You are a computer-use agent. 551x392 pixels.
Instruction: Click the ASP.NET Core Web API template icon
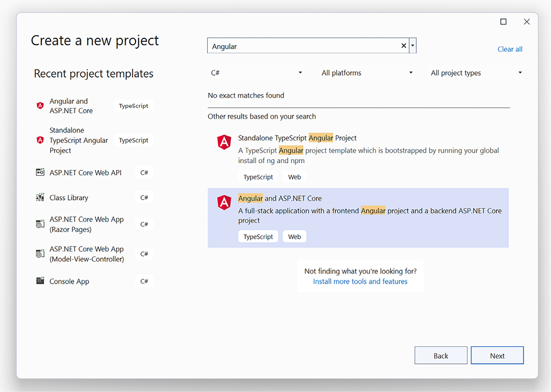(40, 172)
